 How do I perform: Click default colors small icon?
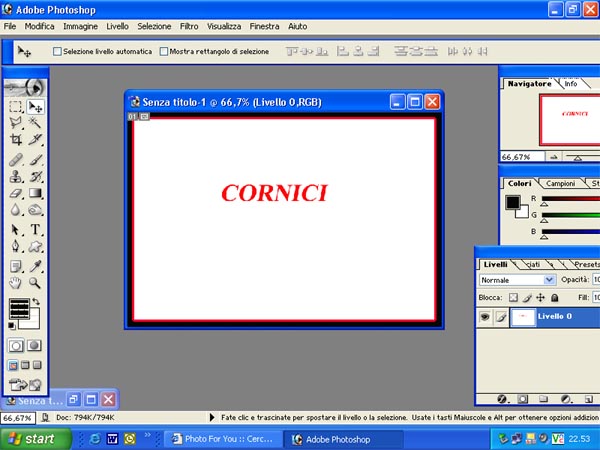coord(12,326)
